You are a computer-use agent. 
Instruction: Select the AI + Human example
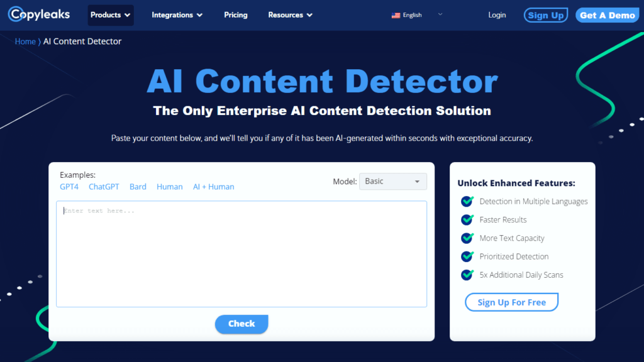[213, 186]
